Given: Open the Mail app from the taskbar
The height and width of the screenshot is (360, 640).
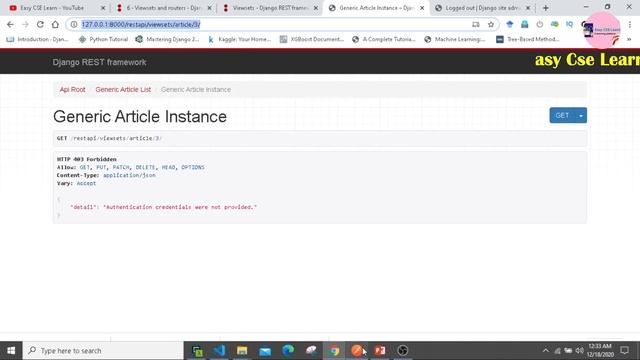Looking at the screenshot, I should [x=265, y=351].
